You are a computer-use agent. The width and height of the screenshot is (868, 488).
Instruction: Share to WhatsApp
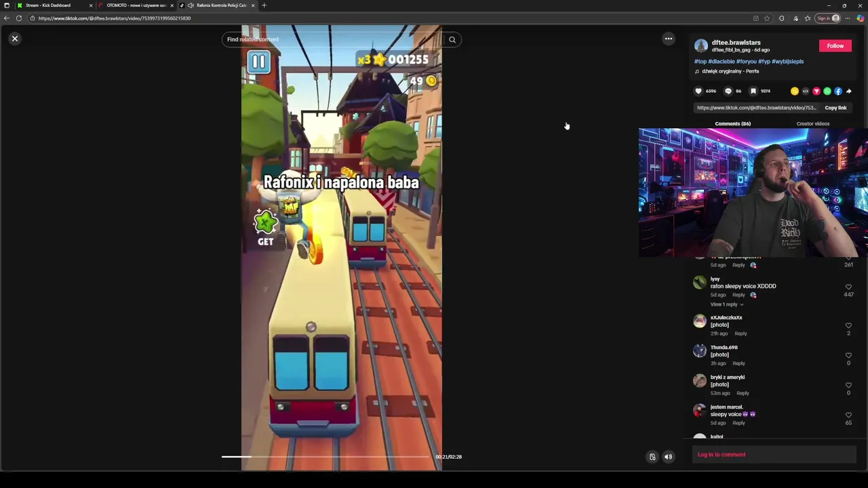(827, 91)
